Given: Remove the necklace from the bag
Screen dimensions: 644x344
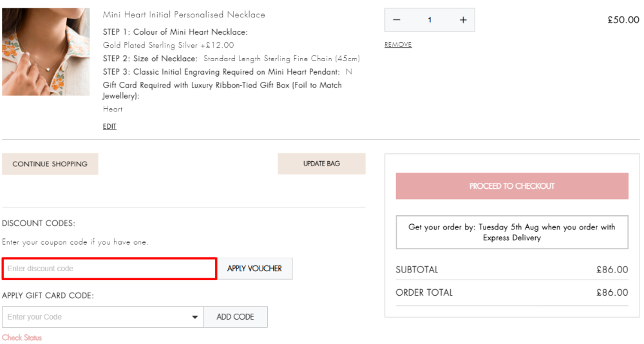Looking at the screenshot, I should [x=398, y=44].
